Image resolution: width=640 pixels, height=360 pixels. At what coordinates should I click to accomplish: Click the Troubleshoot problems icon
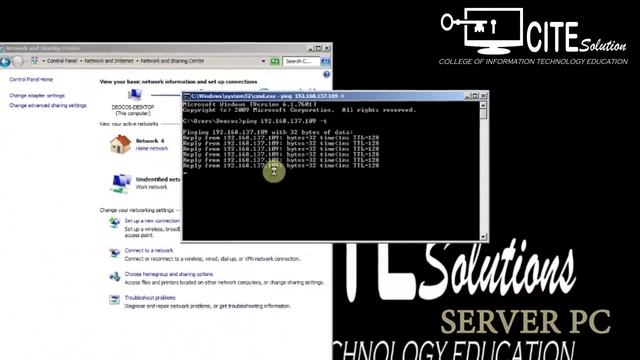point(114,300)
